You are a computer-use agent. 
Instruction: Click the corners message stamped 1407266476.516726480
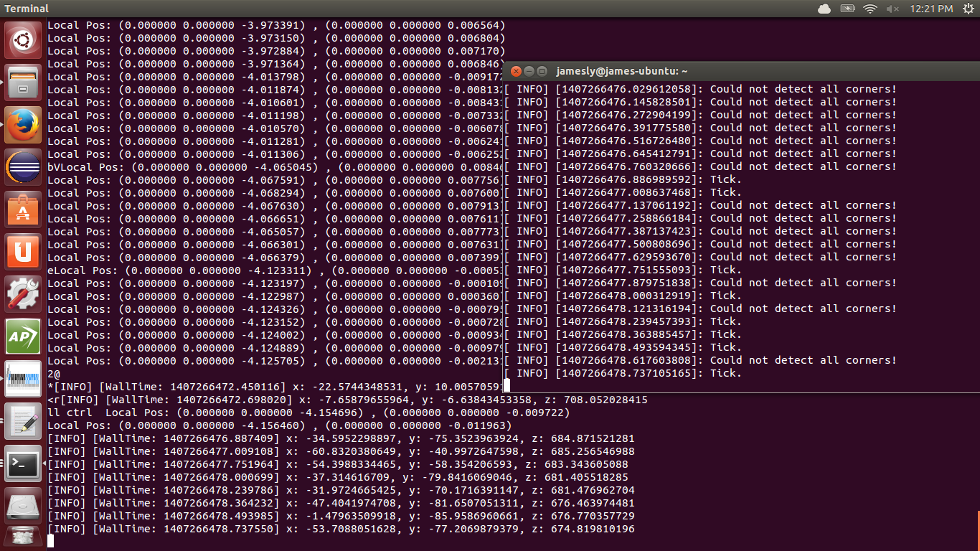click(x=700, y=141)
